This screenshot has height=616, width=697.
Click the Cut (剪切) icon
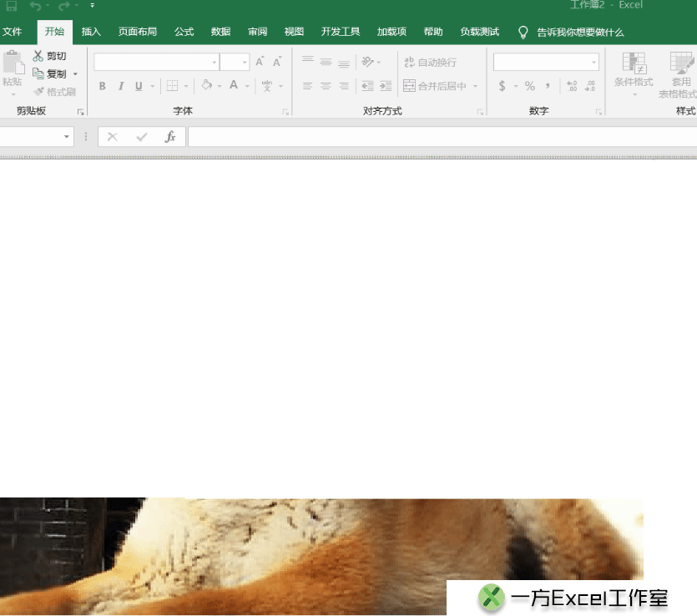[38, 56]
